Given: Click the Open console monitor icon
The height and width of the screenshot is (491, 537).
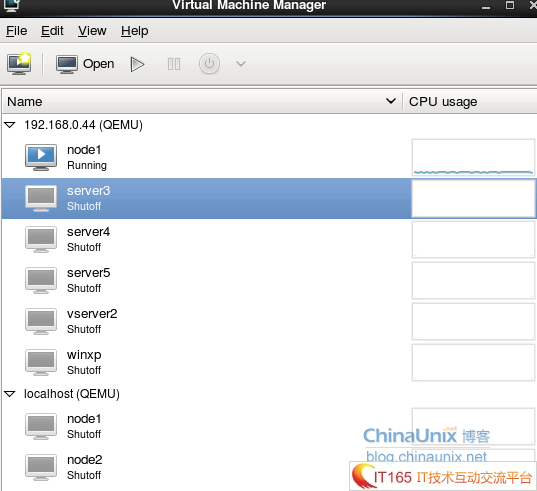Looking at the screenshot, I should tap(66, 64).
